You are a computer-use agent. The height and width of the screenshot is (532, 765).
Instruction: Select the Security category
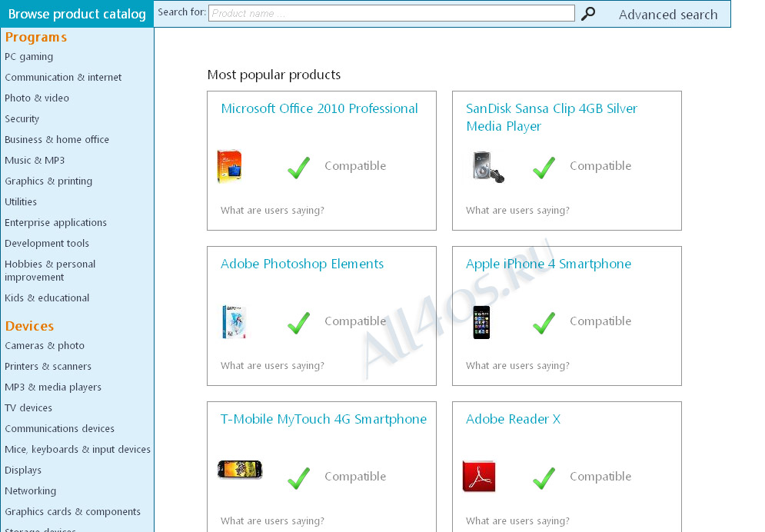[22, 118]
